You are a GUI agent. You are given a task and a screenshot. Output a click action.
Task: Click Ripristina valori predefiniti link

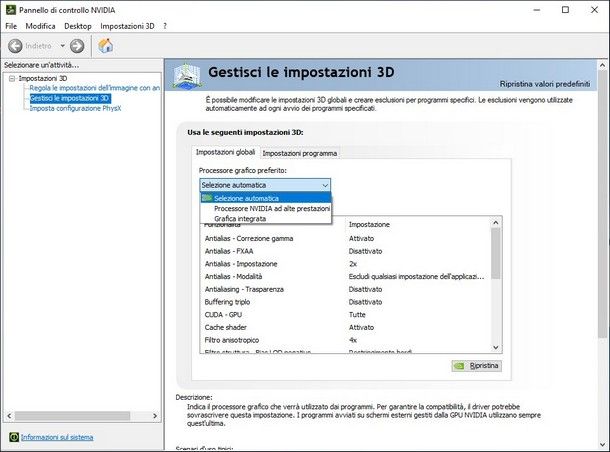click(x=545, y=84)
